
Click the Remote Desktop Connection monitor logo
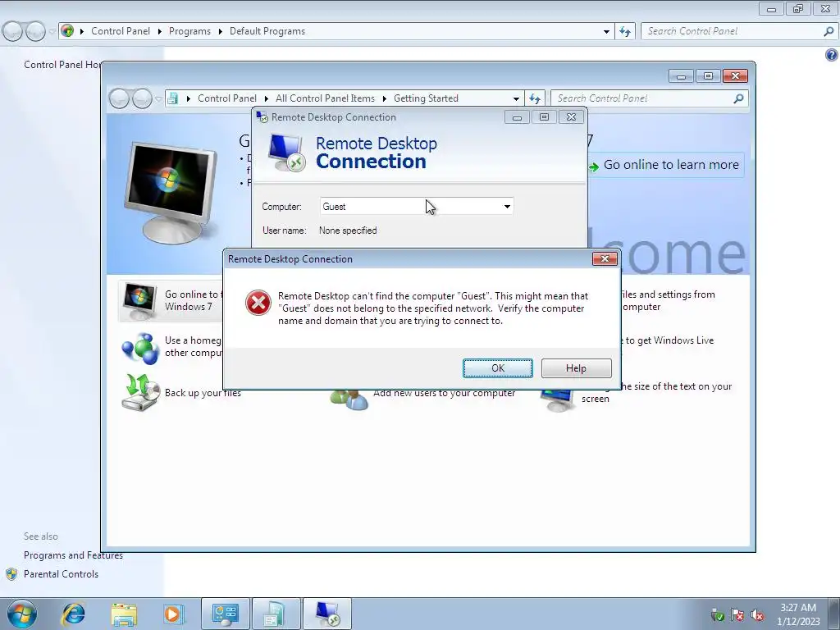[286, 153]
